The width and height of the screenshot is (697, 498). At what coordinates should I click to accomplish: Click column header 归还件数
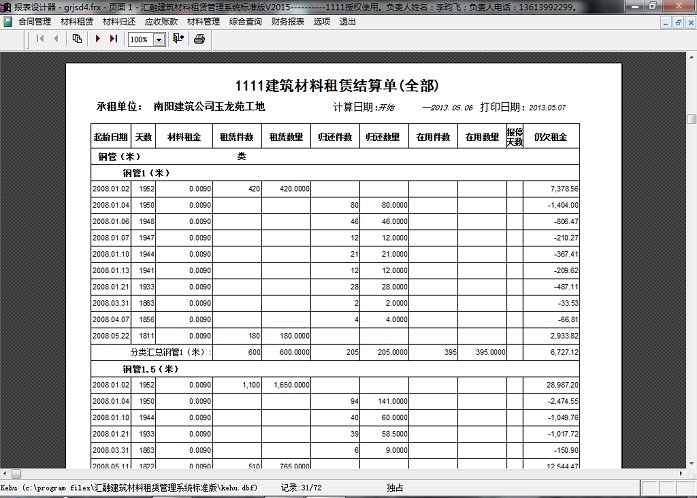coord(335,137)
